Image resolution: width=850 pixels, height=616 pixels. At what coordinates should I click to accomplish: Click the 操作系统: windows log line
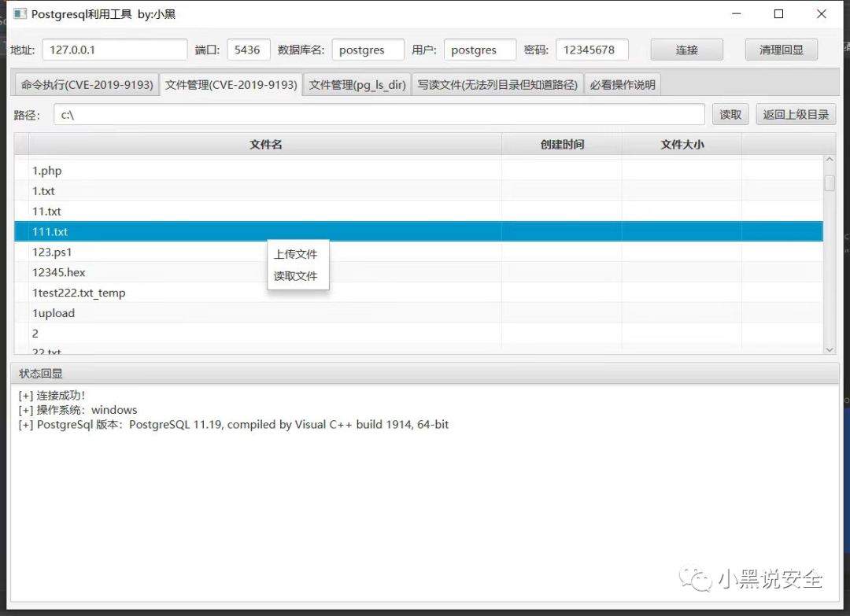(x=77, y=410)
